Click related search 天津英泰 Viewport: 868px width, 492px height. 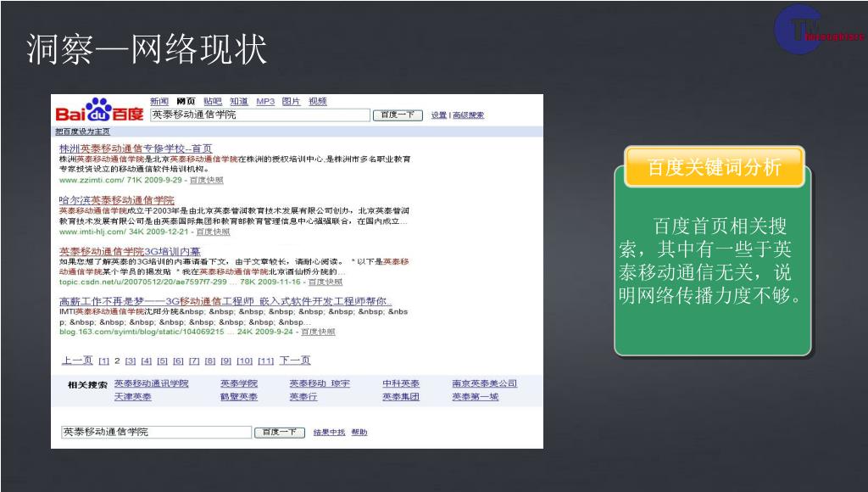coord(133,397)
